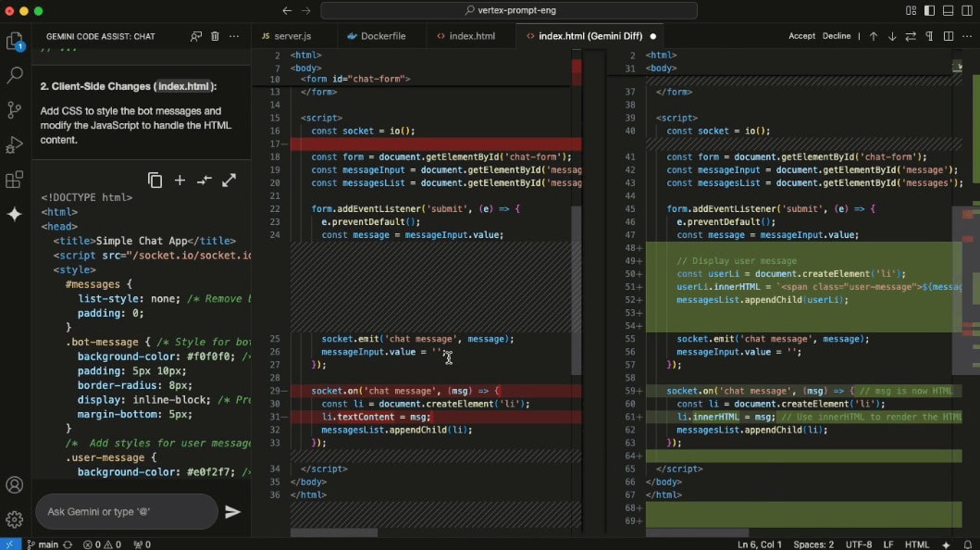
Task: Open the Gemini Code Assist sidebar icon
Action: pos(14,214)
